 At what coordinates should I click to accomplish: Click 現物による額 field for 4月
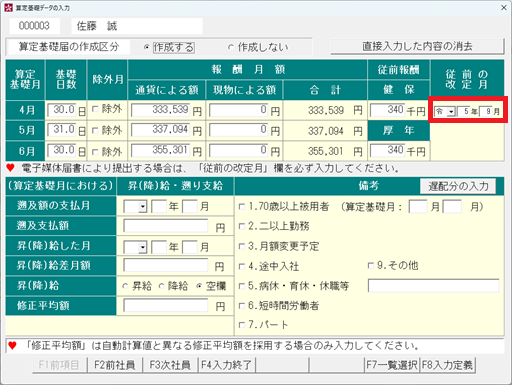click(238, 110)
